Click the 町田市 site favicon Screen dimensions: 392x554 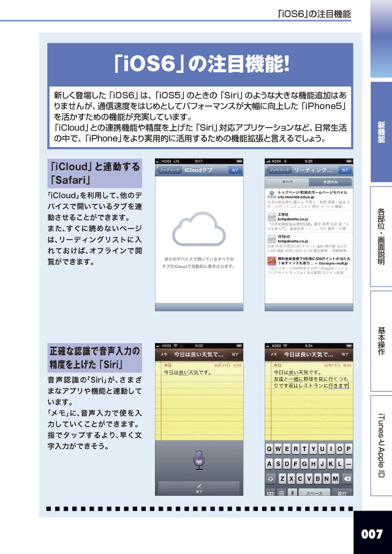coord(271,194)
